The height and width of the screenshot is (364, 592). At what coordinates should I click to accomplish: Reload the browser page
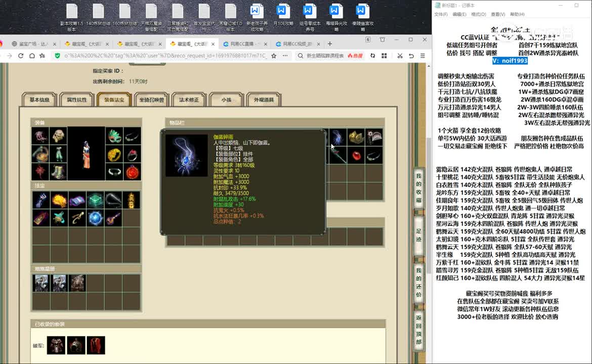[x=21, y=56]
